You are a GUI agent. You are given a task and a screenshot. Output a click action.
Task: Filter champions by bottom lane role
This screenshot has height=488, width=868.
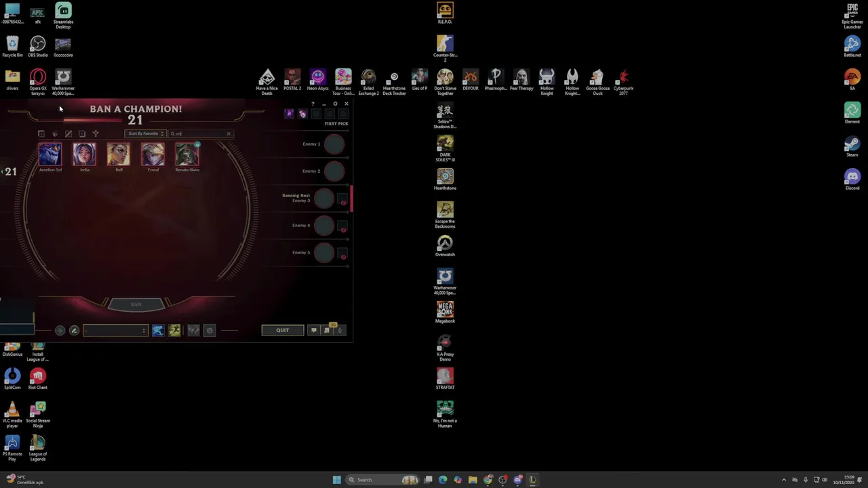[x=82, y=134]
